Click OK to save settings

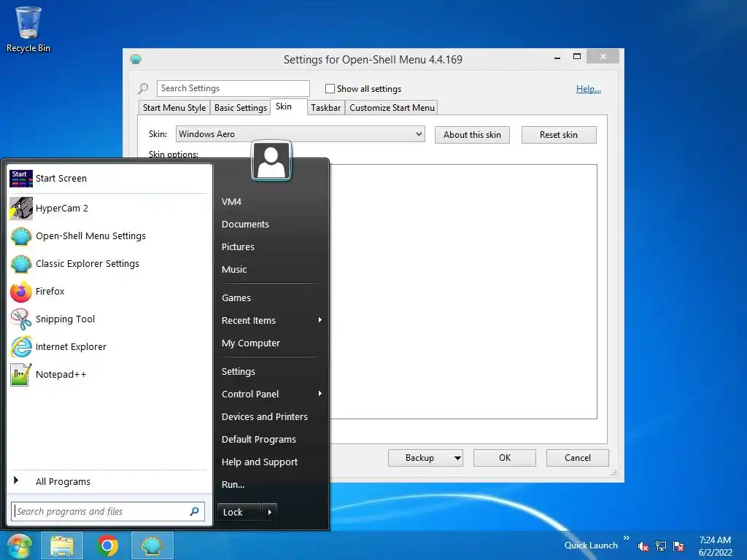505,458
